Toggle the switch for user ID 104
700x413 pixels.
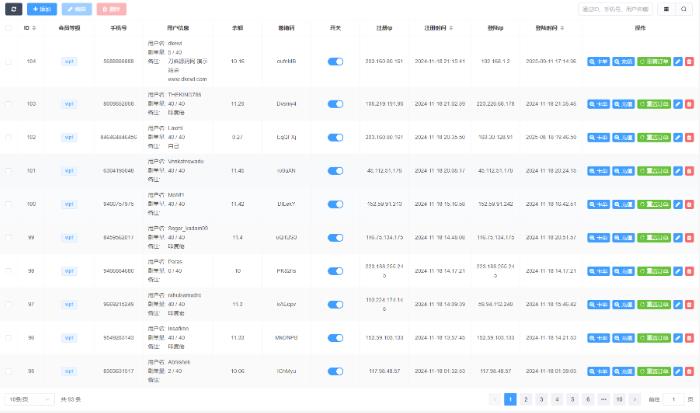(335, 61)
